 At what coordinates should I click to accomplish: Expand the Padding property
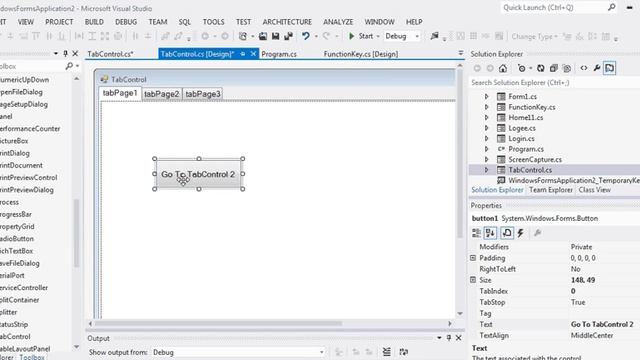[473, 258]
